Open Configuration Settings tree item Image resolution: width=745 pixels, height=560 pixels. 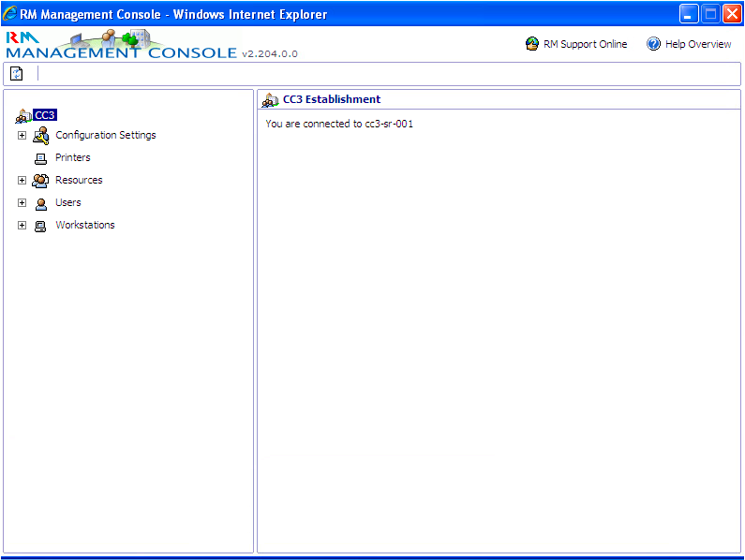[106, 135]
